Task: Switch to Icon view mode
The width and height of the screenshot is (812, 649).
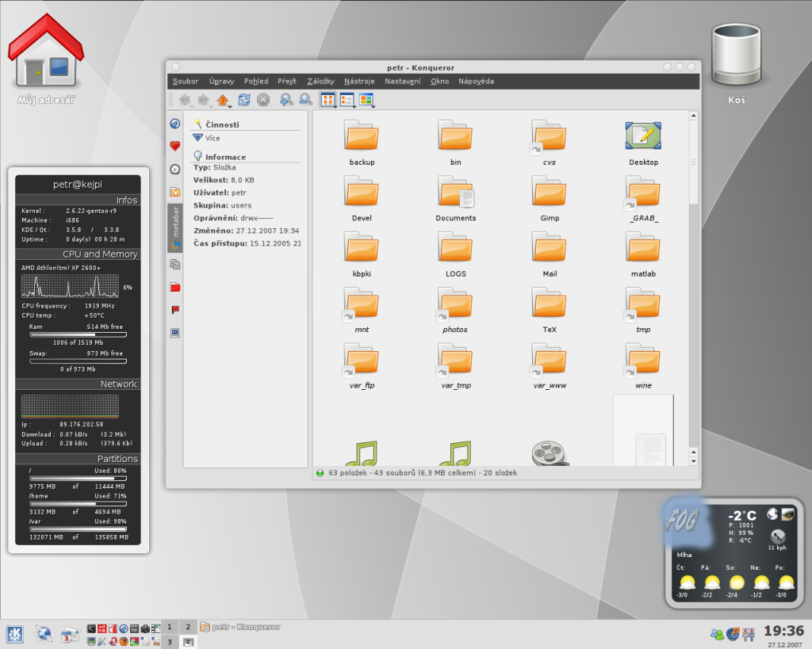Action: click(327, 99)
